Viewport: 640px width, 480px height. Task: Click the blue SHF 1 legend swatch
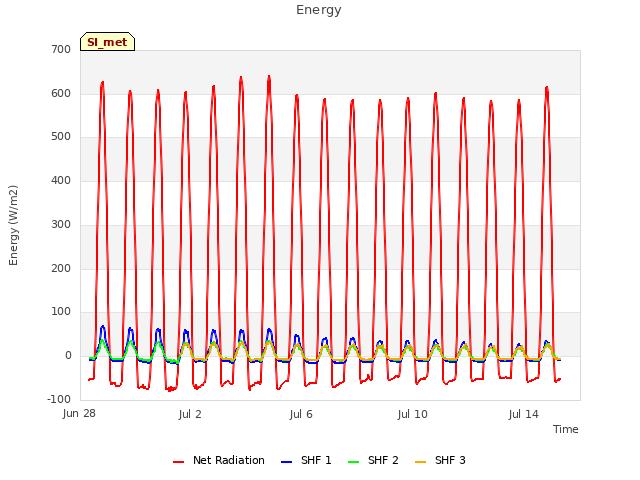coord(287,462)
